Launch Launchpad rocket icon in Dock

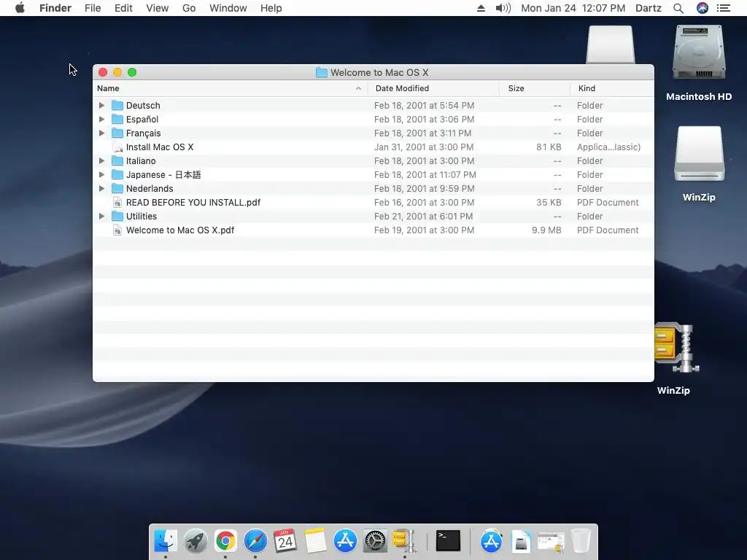click(196, 541)
